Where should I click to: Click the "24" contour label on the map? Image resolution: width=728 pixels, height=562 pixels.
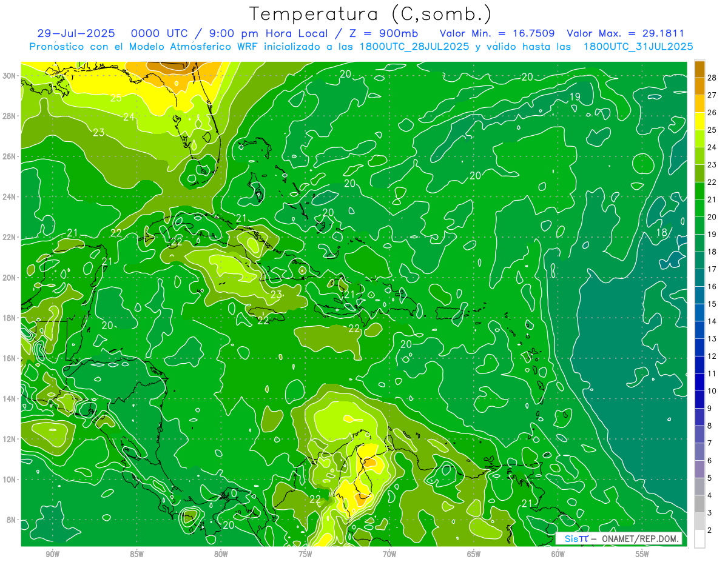pyautogui.click(x=129, y=117)
